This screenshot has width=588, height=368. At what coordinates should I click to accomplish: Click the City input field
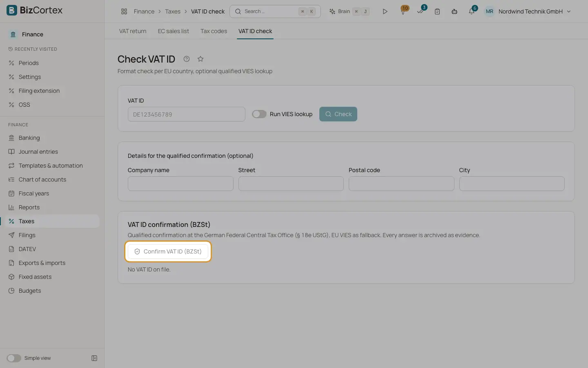[x=512, y=184]
